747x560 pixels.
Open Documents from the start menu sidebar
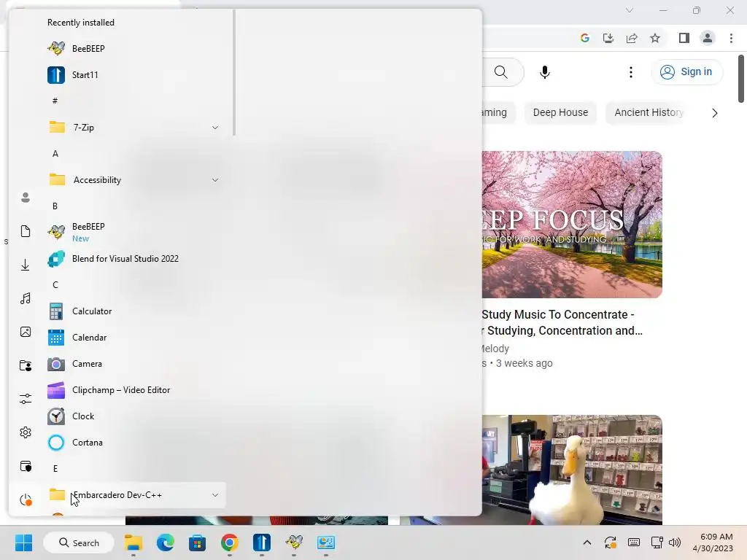tap(26, 231)
